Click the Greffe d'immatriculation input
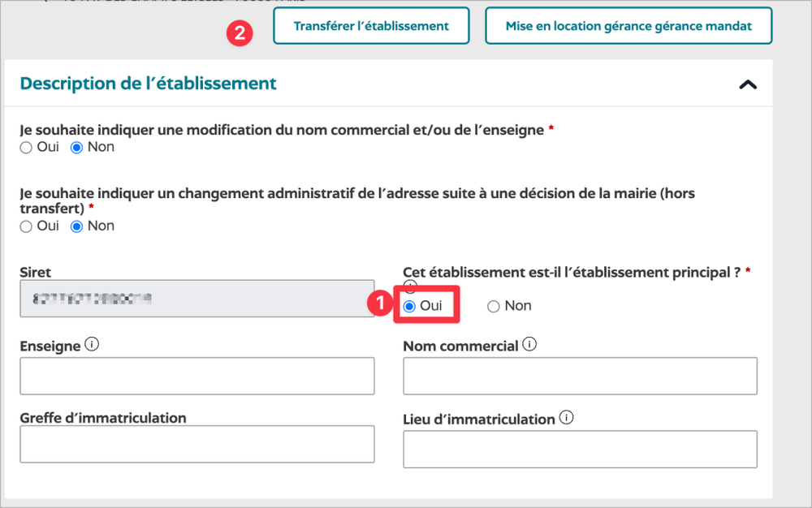Viewport: 812px width, 508px height. [197, 444]
